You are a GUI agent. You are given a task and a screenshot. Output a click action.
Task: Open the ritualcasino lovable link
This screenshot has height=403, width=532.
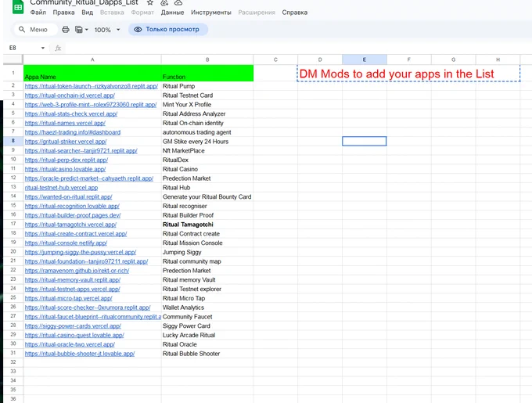[65, 169]
